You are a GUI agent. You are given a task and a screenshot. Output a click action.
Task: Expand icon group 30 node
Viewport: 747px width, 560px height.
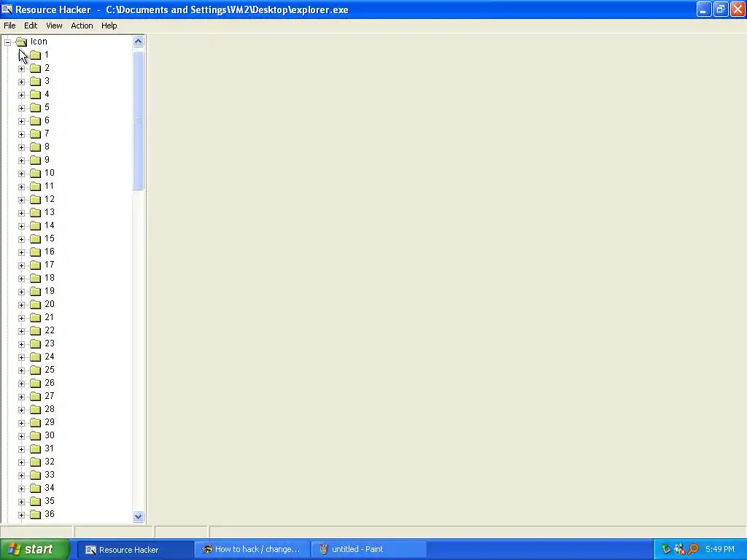point(21,436)
